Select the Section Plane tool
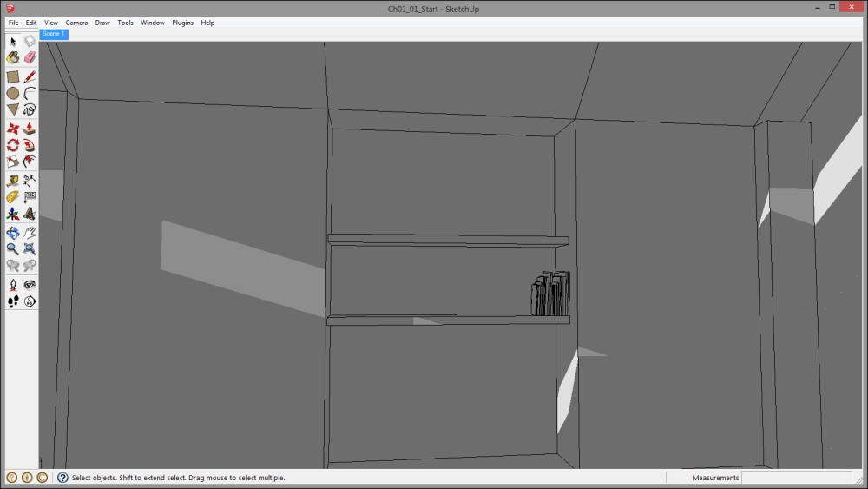Viewport: 868px width, 489px height. click(30, 301)
